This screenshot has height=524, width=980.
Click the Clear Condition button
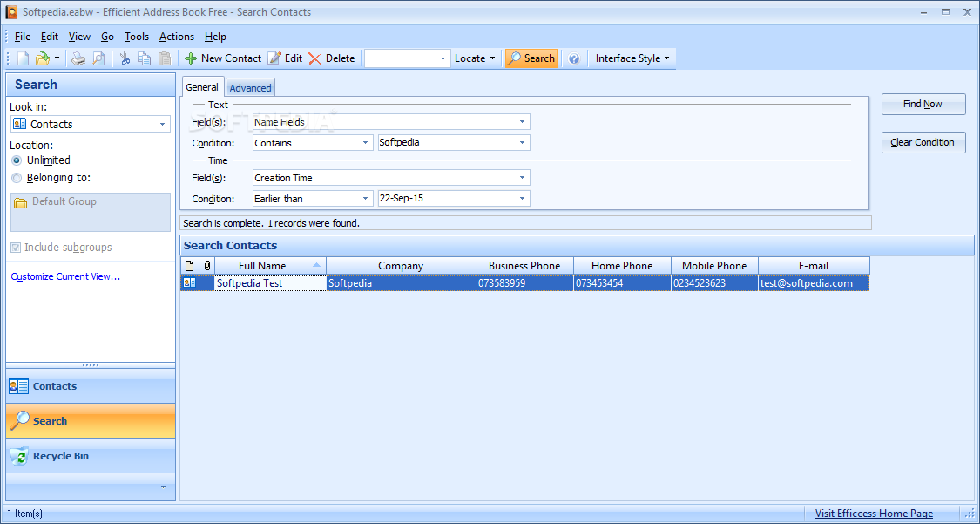pyautogui.click(x=923, y=142)
